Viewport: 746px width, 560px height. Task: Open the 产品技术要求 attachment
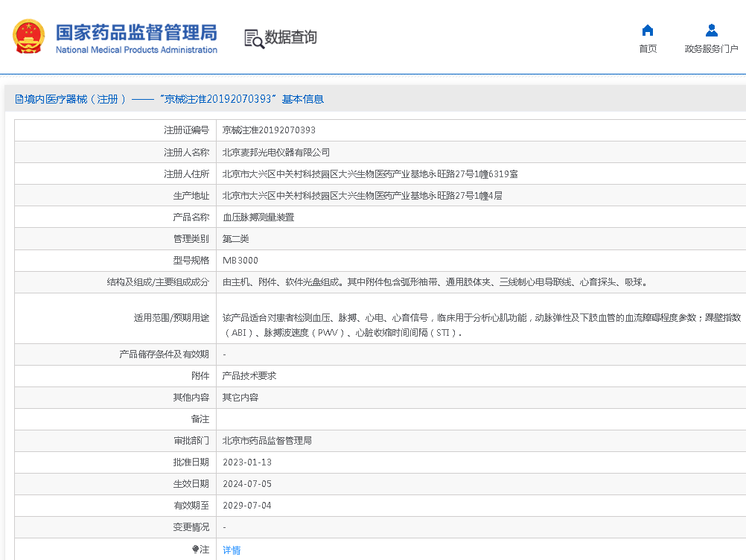point(249,376)
